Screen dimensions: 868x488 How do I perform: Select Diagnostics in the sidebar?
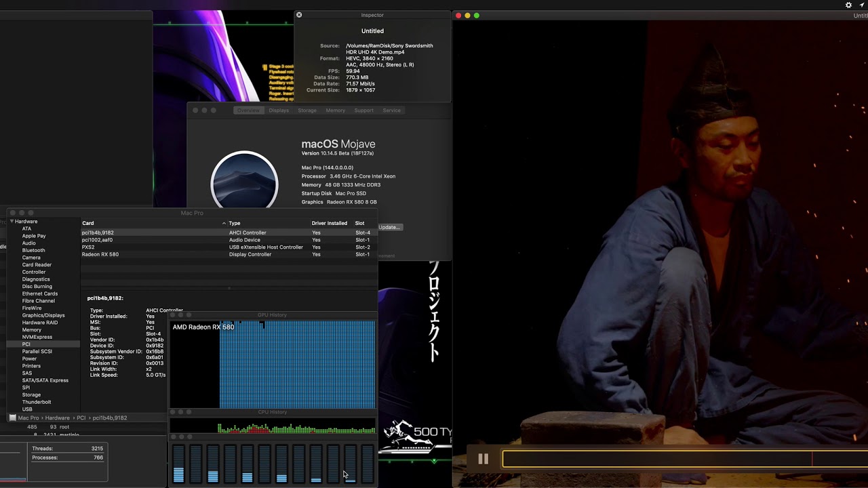[36, 279]
